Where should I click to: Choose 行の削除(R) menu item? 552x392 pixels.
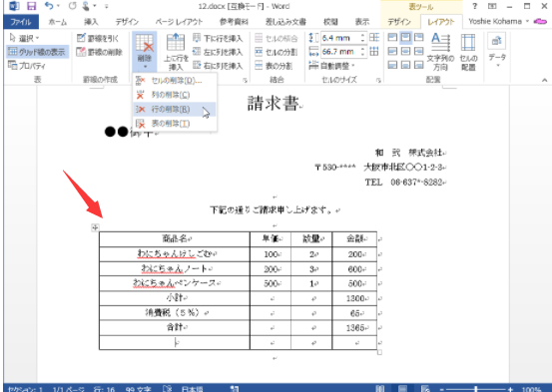[175, 109]
